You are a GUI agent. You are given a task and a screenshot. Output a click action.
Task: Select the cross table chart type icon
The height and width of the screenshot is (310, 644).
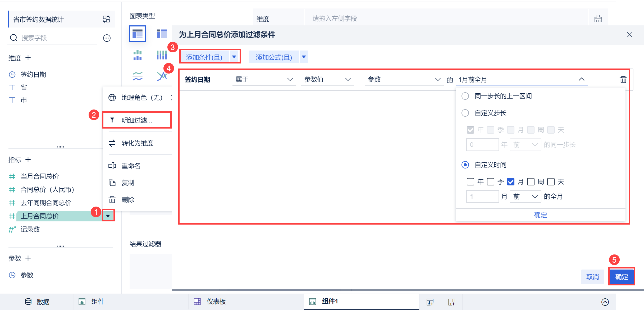(162, 34)
